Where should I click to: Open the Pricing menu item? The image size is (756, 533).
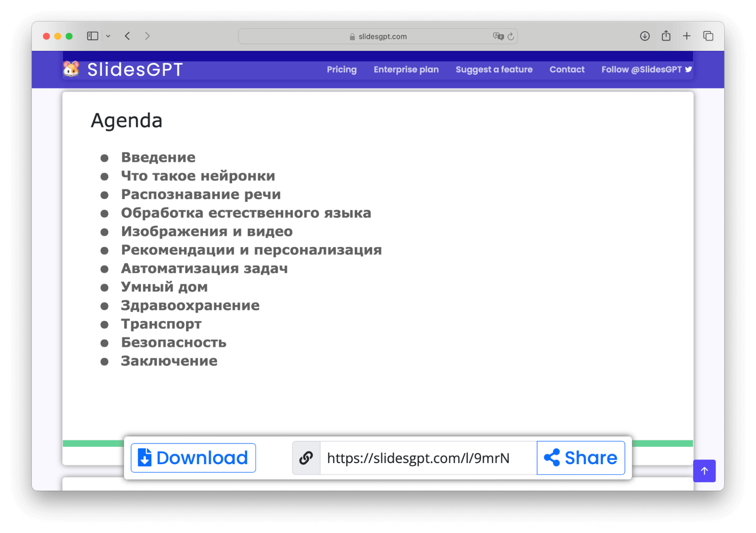(x=342, y=70)
